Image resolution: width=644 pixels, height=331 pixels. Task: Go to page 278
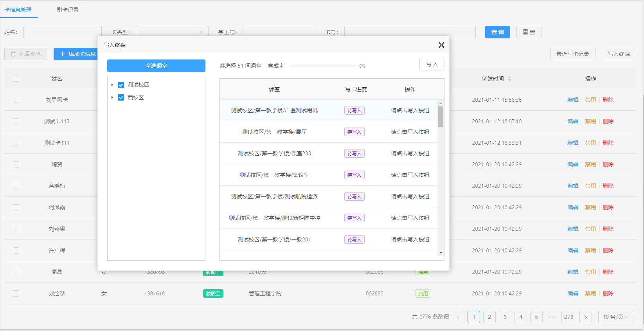(569, 317)
